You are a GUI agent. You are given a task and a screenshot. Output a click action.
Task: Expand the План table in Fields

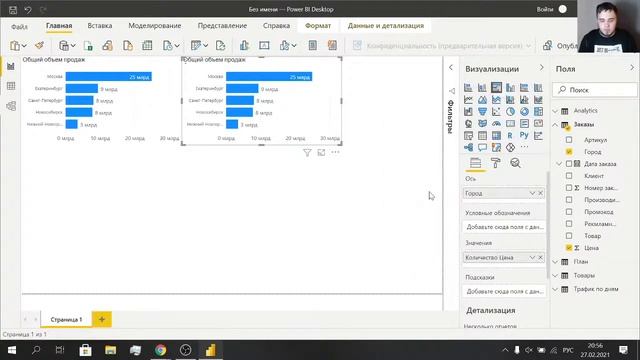[555, 262]
